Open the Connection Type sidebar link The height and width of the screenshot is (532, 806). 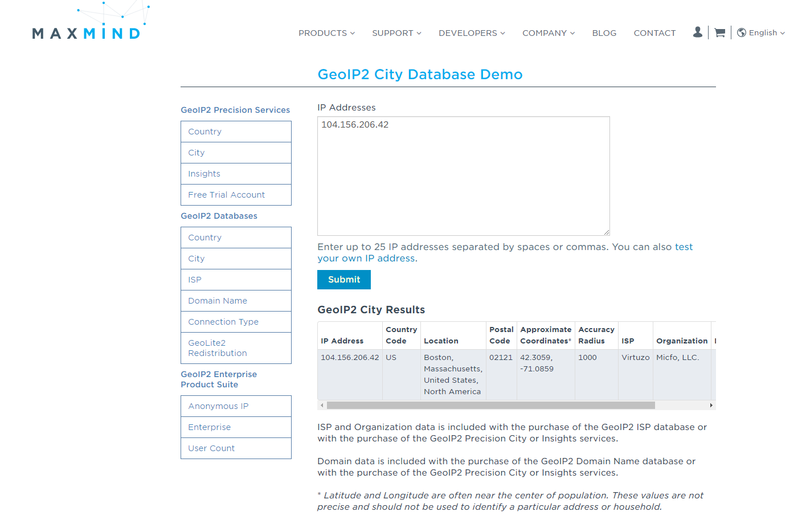pyautogui.click(x=236, y=322)
